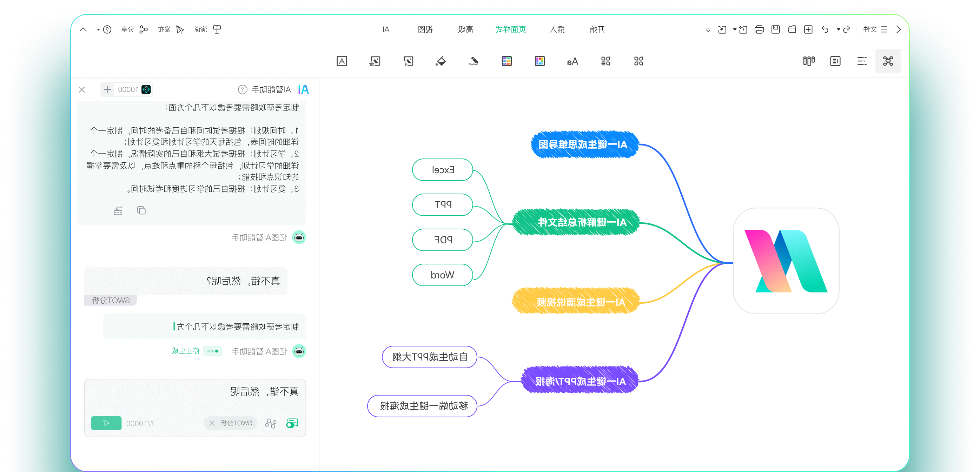Image resolution: width=980 pixels, height=472 pixels.
Task: Click the import icon
Action: click(x=743, y=29)
